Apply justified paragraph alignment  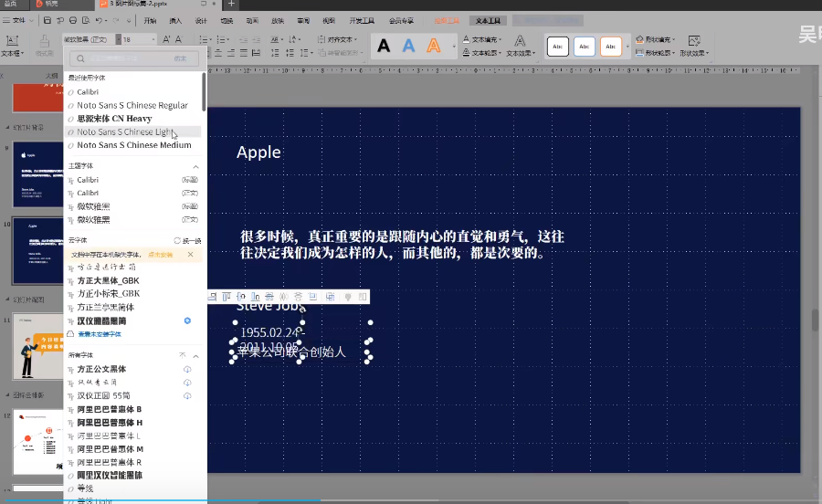(x=244, y=53)
